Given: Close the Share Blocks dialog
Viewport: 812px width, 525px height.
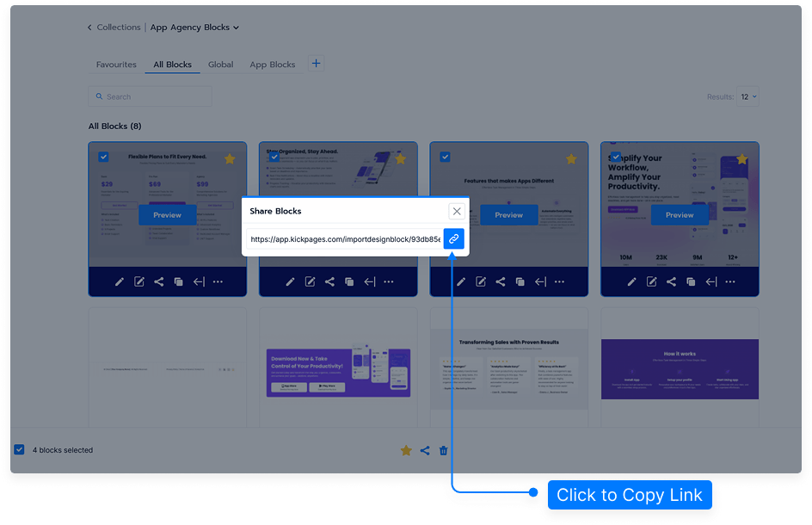Looking at the screenshot, I should coord(456,211).
